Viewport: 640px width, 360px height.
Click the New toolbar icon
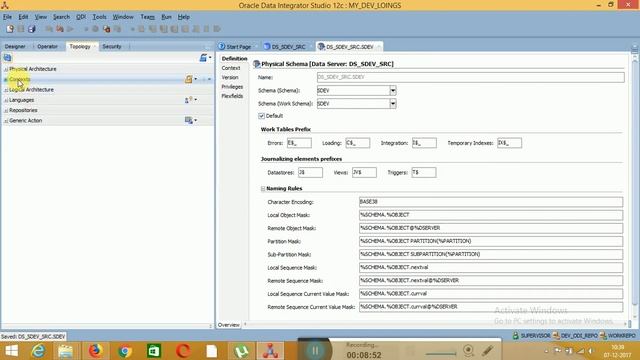pyautogui.click(x=10, y=29)
